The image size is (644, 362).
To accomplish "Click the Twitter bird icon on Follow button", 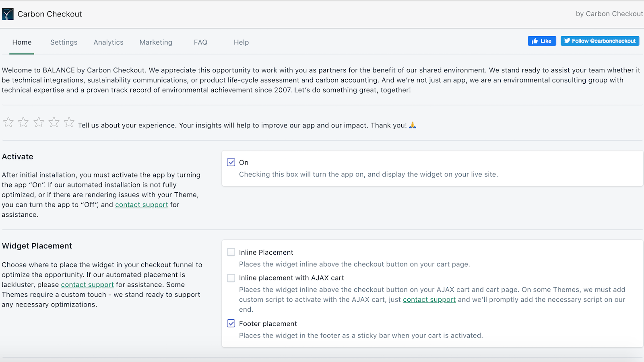I will (567, 41).
